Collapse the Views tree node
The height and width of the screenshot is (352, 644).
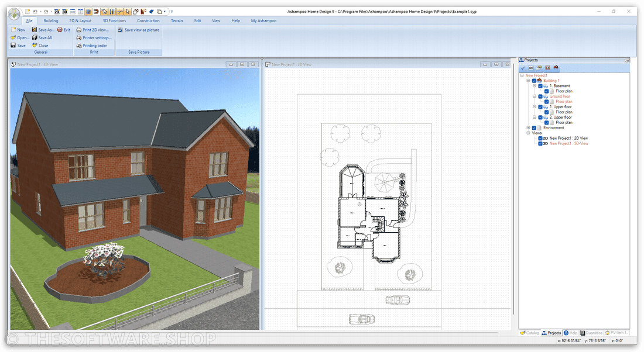coord(528,133)
